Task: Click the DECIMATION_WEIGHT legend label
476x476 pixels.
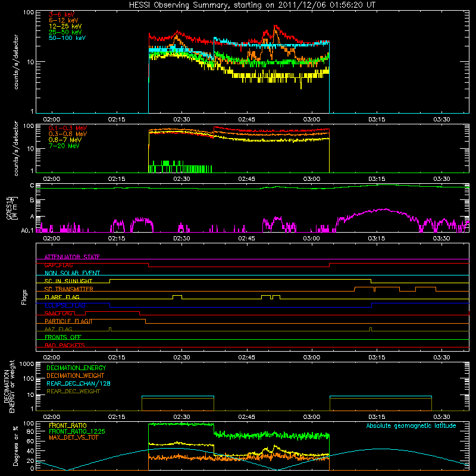Action: point(76,375)
